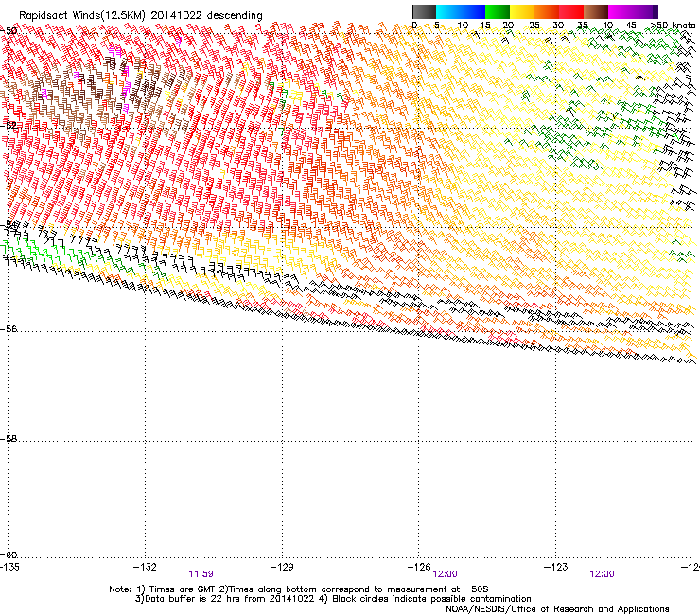
Task: Click the '-126' longitude axis label
Action: tap(419, 567)
